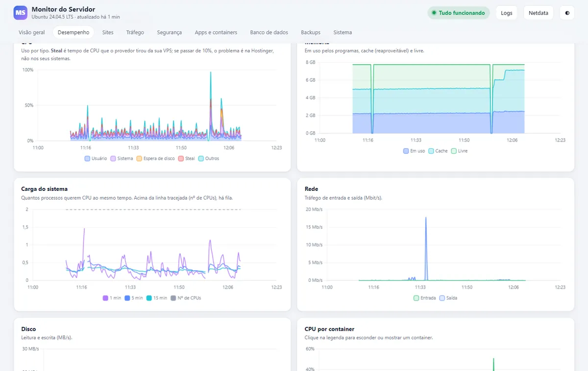Open the Logs button
The width and height of the screenshot is (588, 371).
tap(507, 13)
